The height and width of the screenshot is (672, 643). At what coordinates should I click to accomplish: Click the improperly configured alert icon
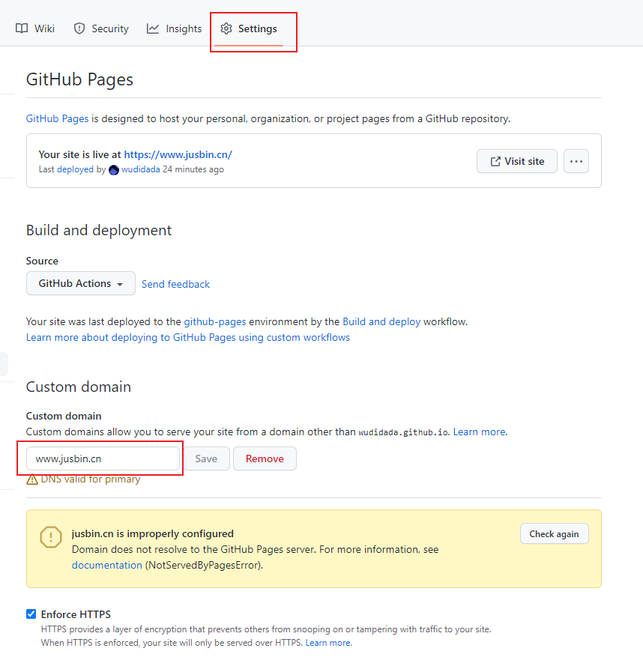tap(51, 537)
